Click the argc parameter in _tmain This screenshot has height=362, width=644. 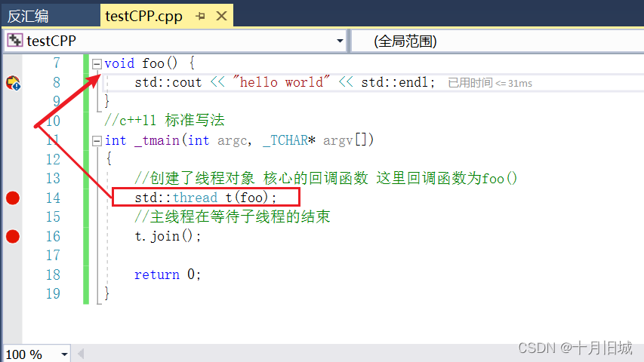pyautogui.click(x=234, y=141)
